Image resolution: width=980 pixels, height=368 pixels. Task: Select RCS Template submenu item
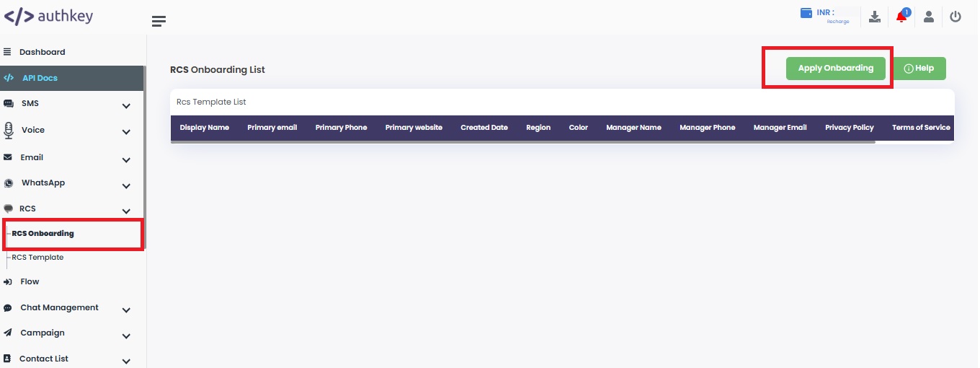pos(37,258)
